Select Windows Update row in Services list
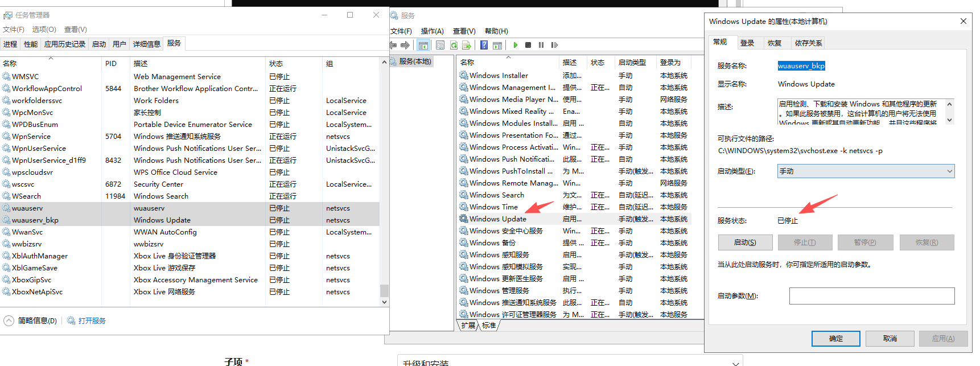980x366 pixels. click(575, 219)
